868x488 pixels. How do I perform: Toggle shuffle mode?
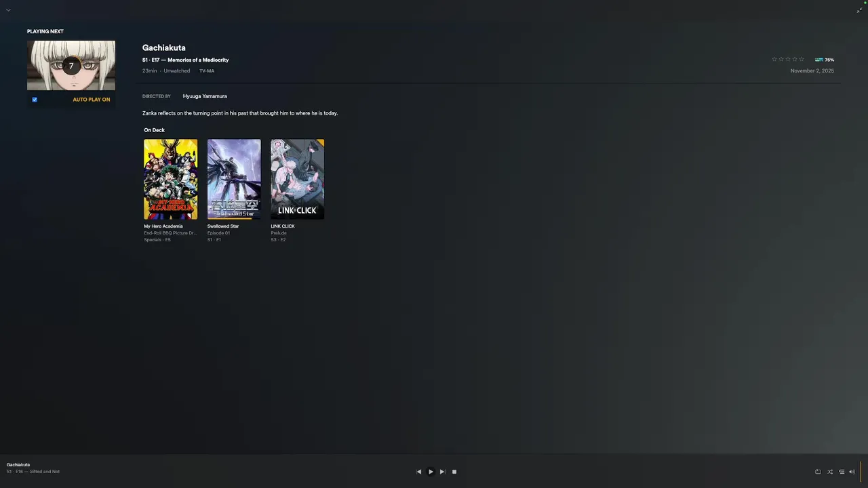[x=829, y=472]
